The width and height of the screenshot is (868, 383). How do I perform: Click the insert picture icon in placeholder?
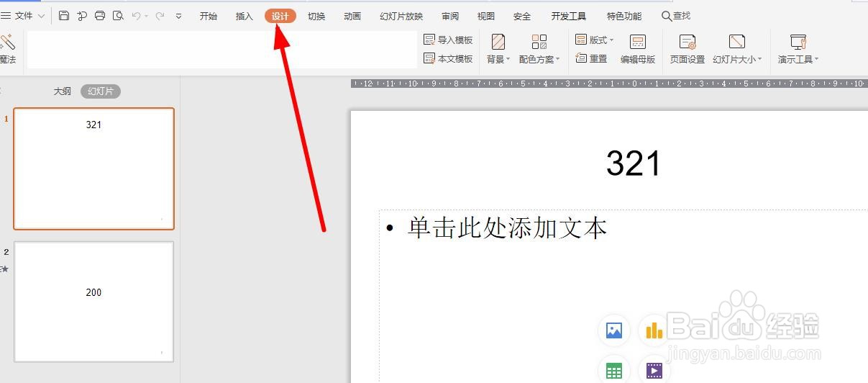coord(614,330)
